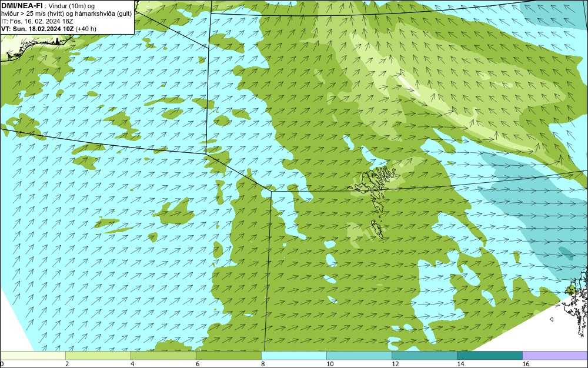Screen dimensions: 588x368
Task: Click the DMI/NEA-FI title text
Action: click(x=22, y=6)
